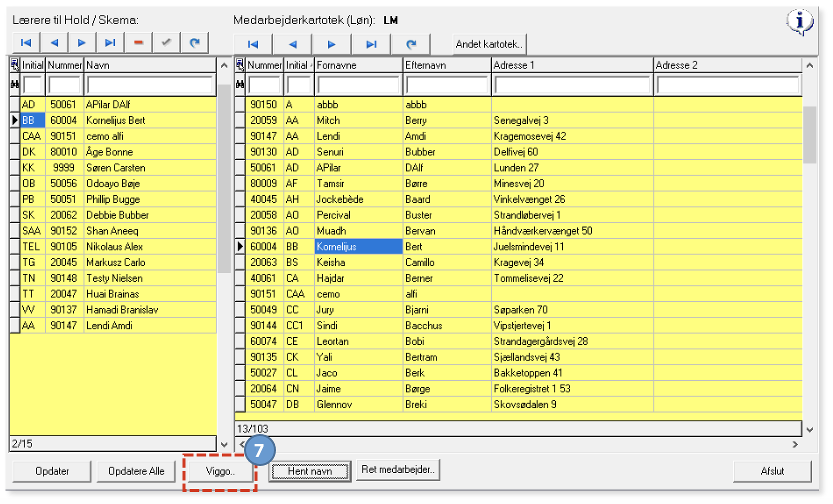Sort teacher list by Nummer column header
833x504 pixels.
click(65, 65)
